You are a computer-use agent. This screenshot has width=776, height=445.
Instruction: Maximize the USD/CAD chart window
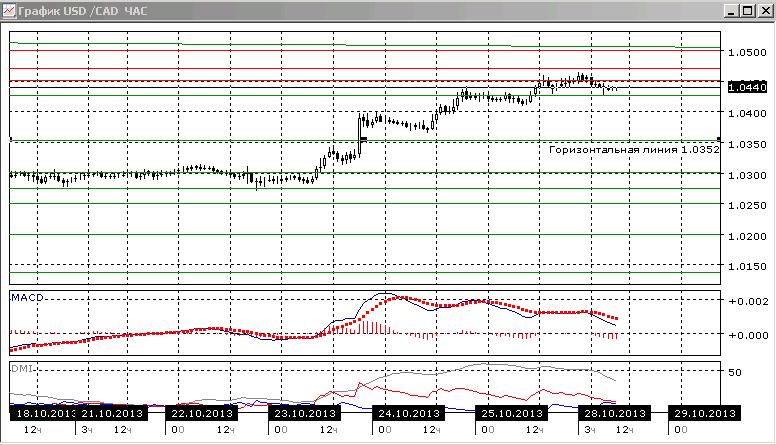coord(748,11)
